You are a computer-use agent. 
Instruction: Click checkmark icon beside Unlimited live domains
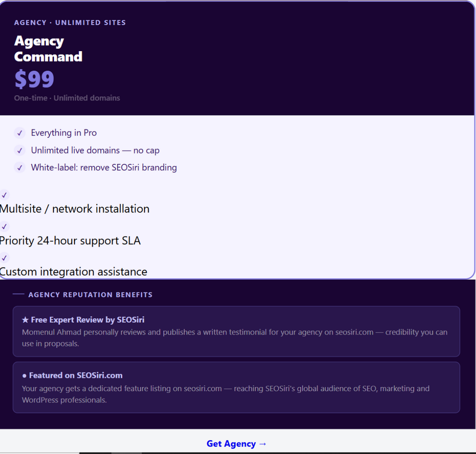pyautogui.click(x=20, y=150)
